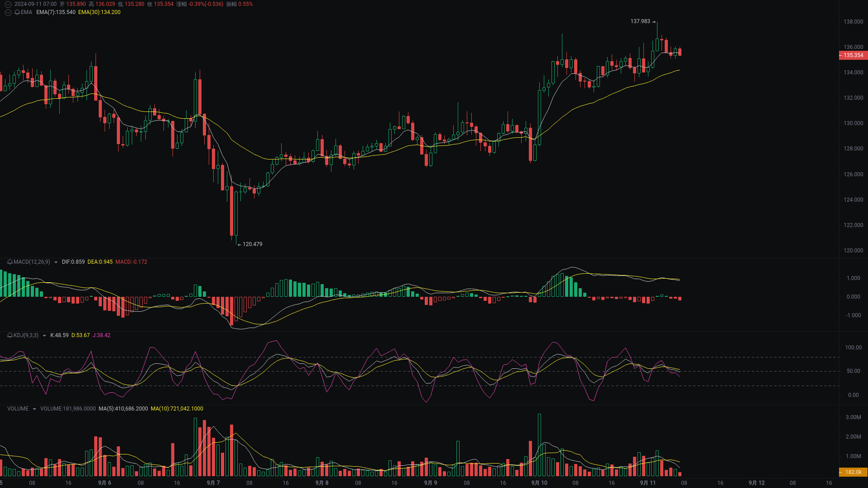
Task: Click the KDJ alert bell icon
Action: 10,336
